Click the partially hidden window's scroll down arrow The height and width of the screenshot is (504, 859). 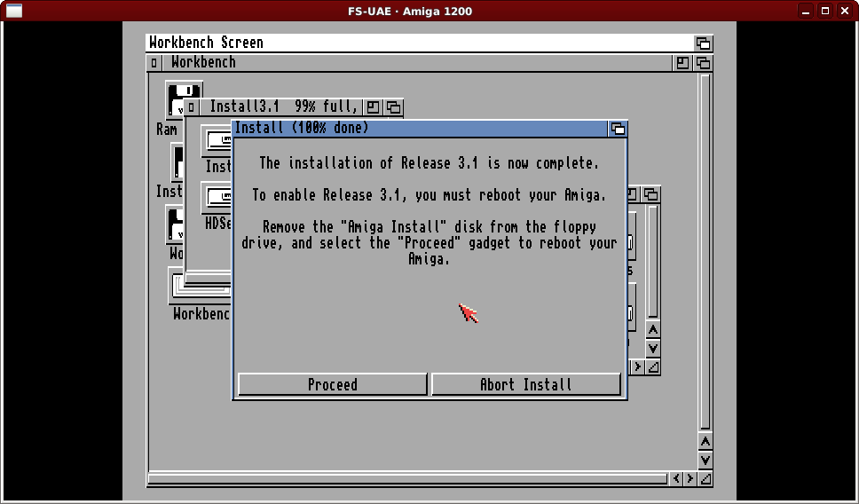[x=652, y=349]
